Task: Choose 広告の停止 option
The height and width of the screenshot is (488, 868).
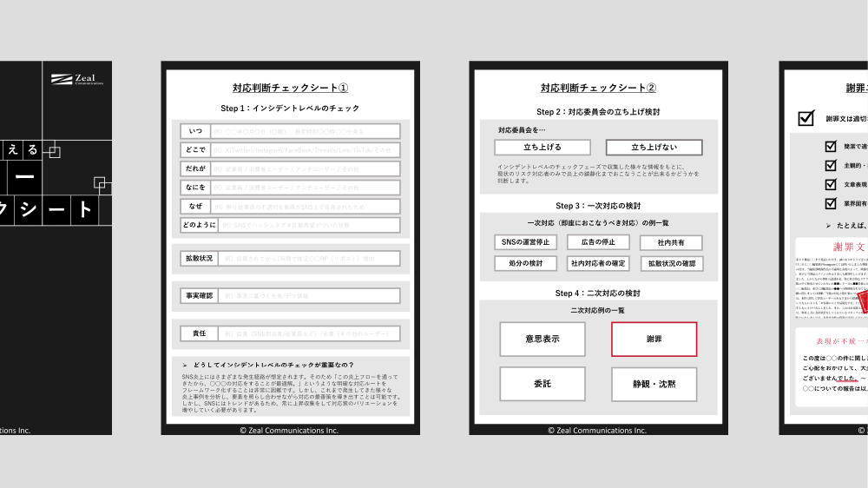Action: pos(598,242)
